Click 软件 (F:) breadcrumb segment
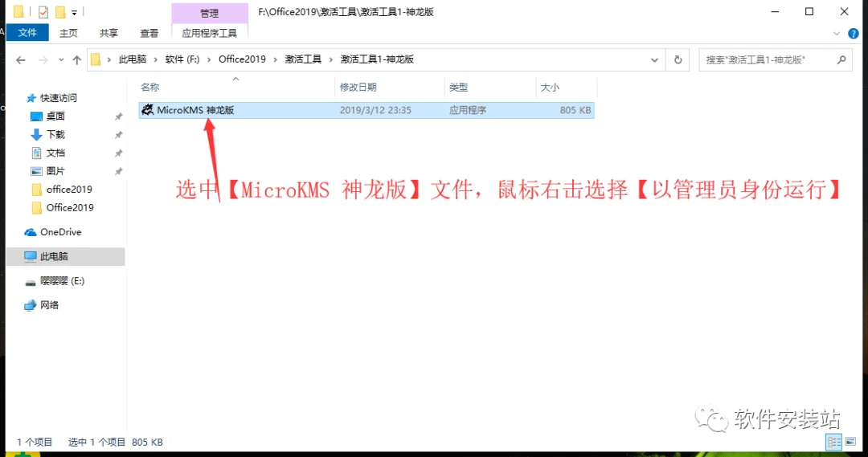The width and height of the screenshot is (868, 457). [x=182, y=59]
